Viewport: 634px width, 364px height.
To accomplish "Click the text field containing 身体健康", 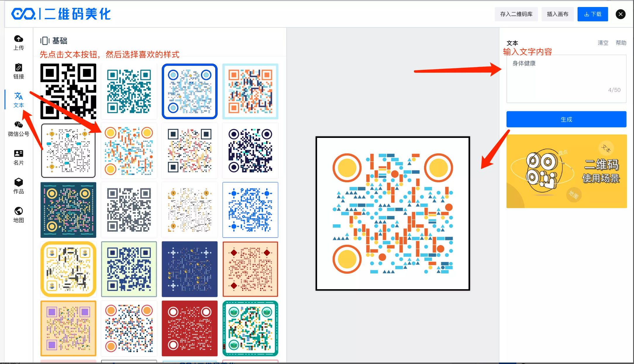I will (566, 79).
